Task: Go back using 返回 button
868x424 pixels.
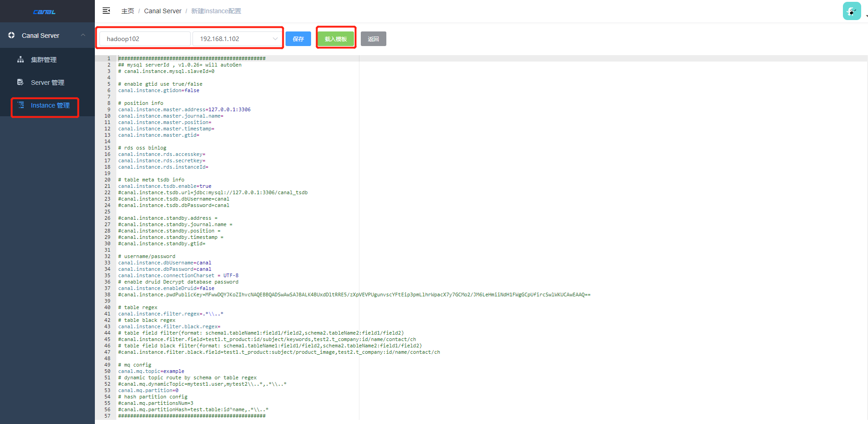Action: pyautogui.click(x=374, y=39)
